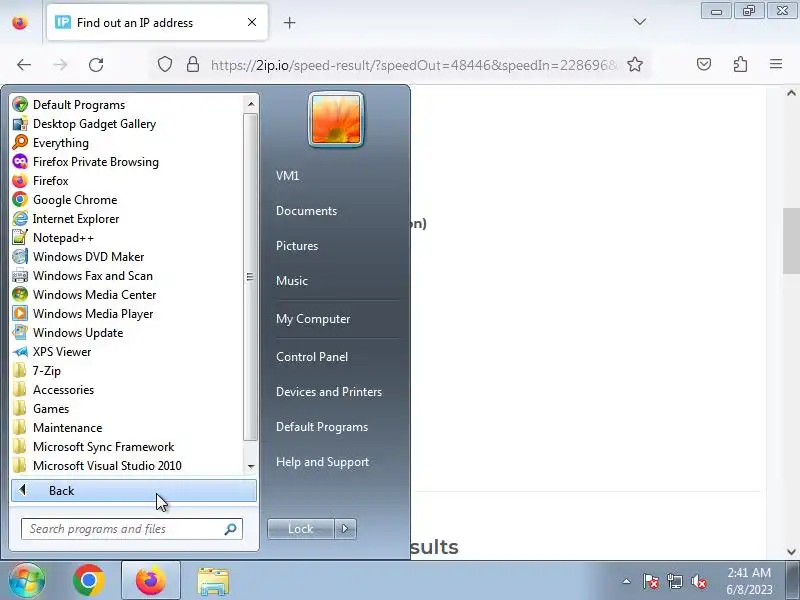
Task: Click the Lock button
Action: pyautogui.click(x=301, y=529)
